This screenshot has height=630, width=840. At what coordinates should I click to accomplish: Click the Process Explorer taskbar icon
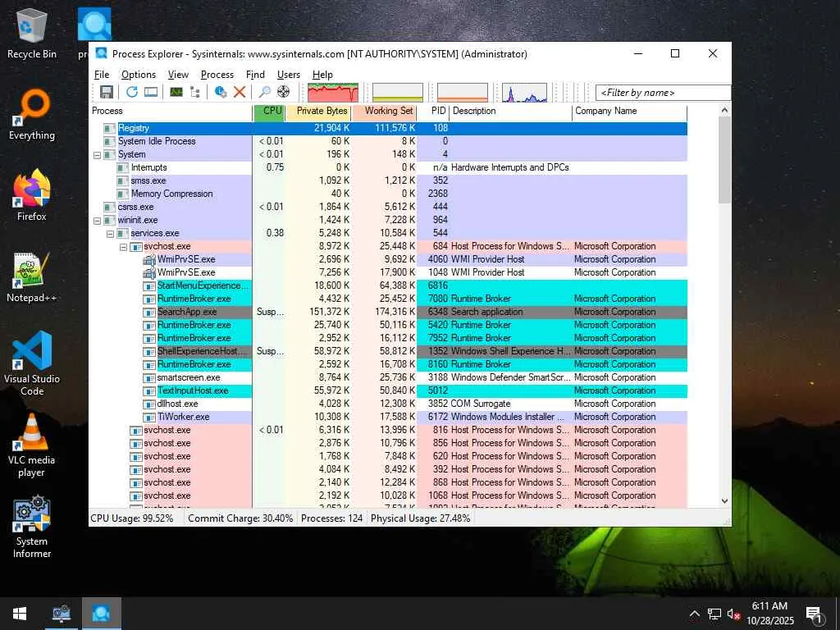tap(101, 614)
